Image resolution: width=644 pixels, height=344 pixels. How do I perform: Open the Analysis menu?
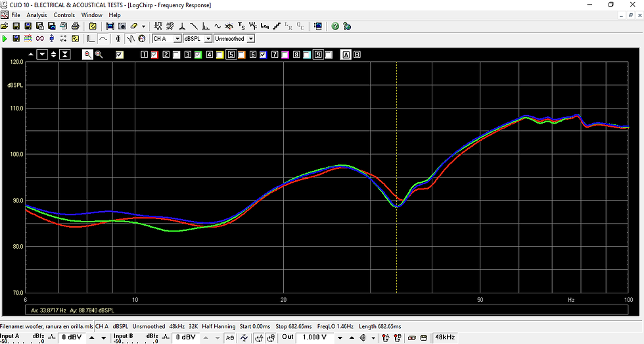(x=37, y=14)
